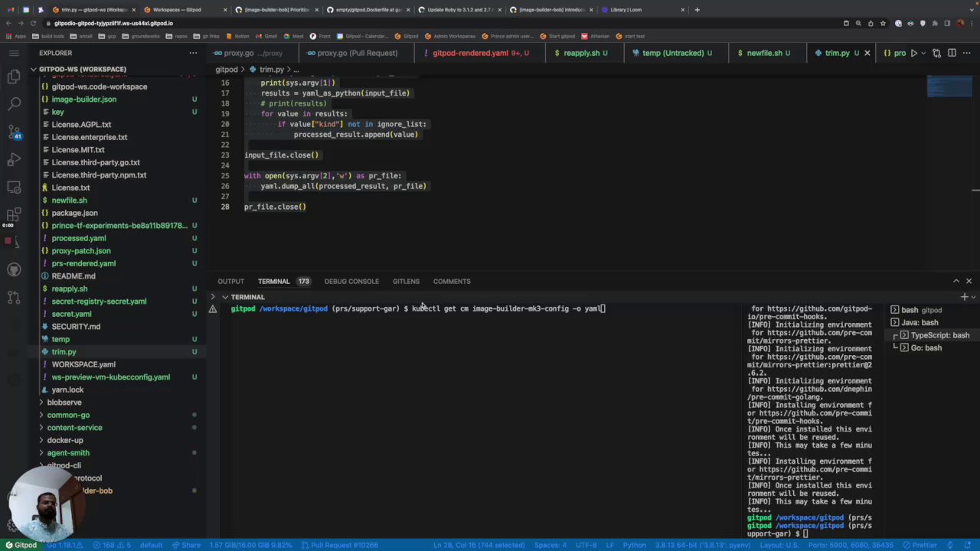
Task: Change indentation Spaces: 4 setting
Action: coord(550,545)
